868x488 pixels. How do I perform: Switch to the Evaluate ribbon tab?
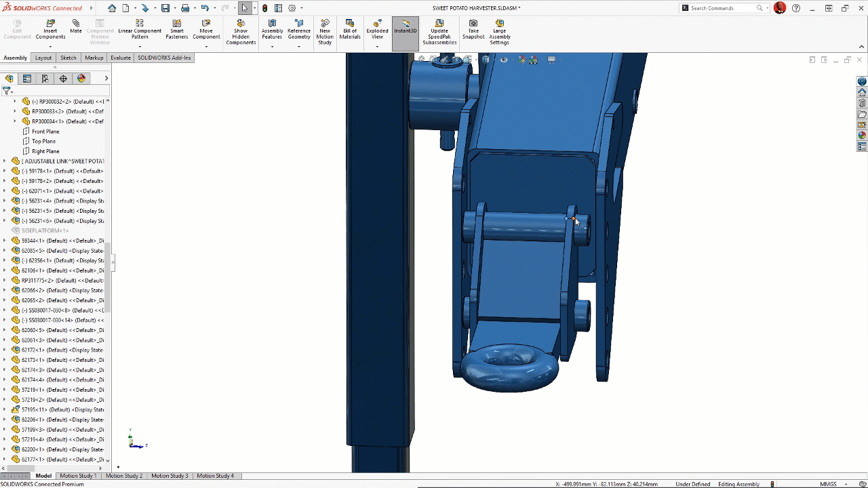(x=121, y=58)
